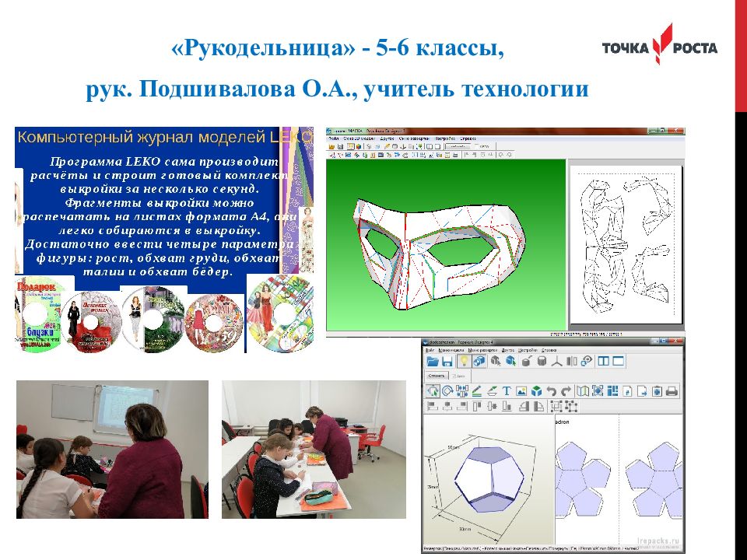This screenshot has width=747, height=560.
Task: Open the Другое menu in the dodecahedron window
Action: click(507, 349)
